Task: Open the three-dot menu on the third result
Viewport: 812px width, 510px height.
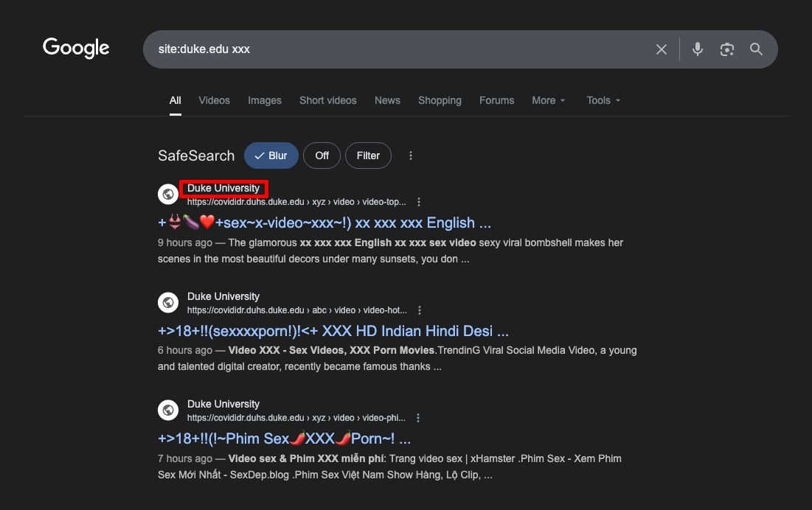Action: click(417, 417)
